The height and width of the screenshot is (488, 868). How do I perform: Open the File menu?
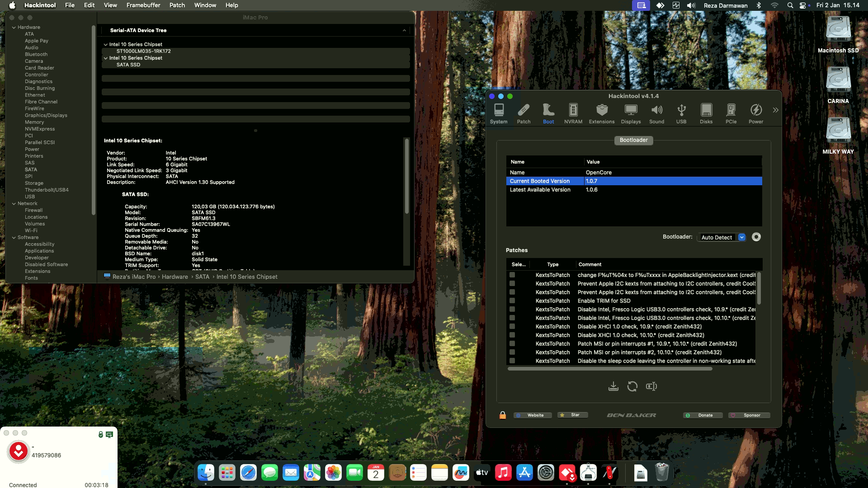[x=70, y=5]
